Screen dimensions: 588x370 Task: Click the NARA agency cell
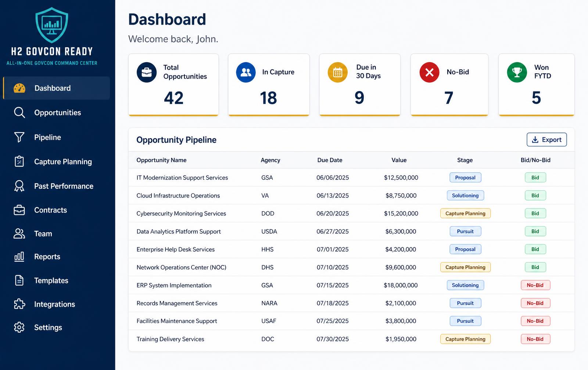point(269,303)
